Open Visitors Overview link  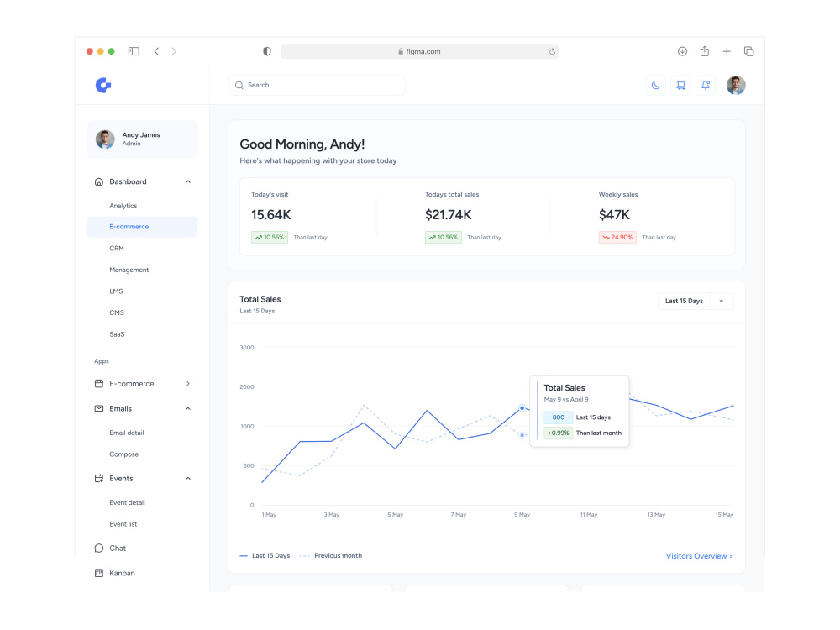(699, 556)
